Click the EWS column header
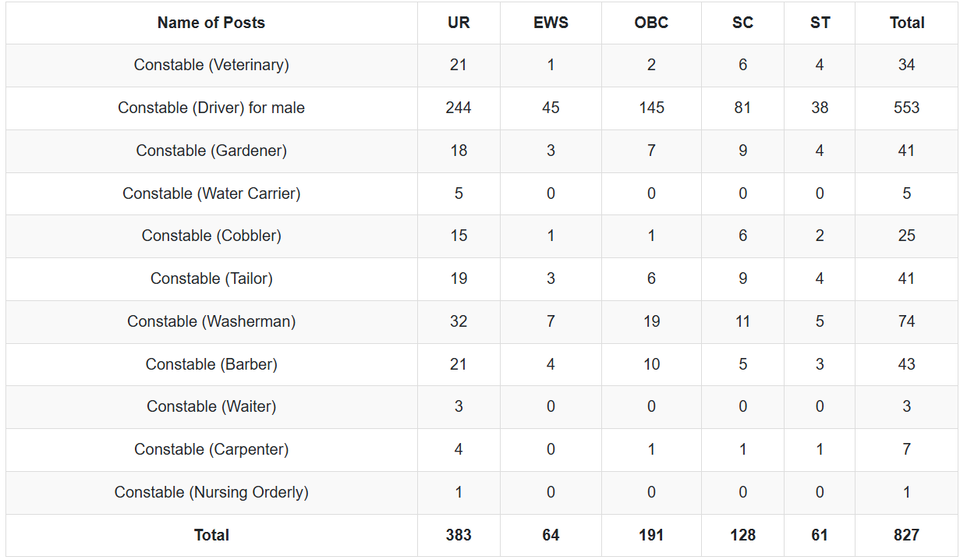 point(551,23)
